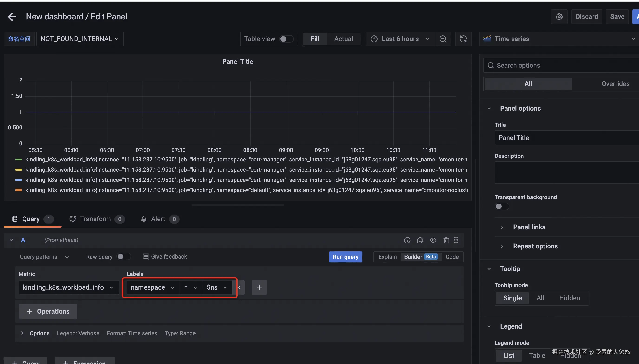Image resolution: width=639 pixels, height=364 pixels.
Task: Expand the Panel links section
Action: coord(529,227)
